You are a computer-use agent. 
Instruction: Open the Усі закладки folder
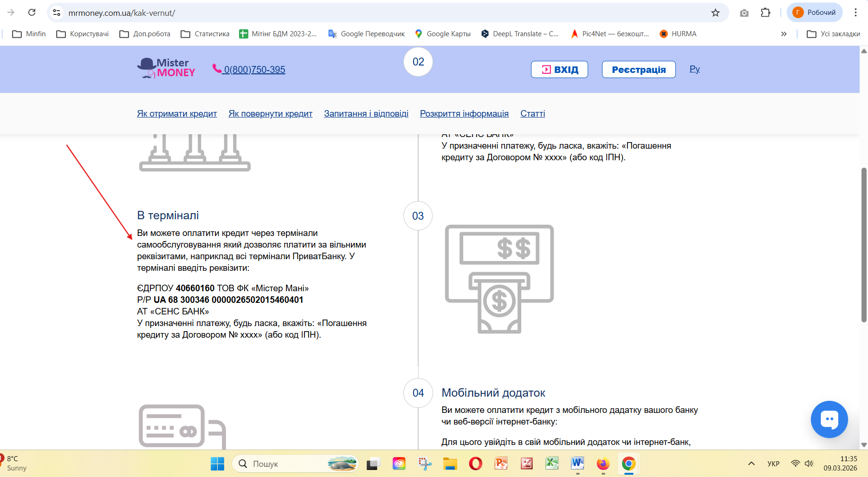pyautogui.click(x=834, y=34)
